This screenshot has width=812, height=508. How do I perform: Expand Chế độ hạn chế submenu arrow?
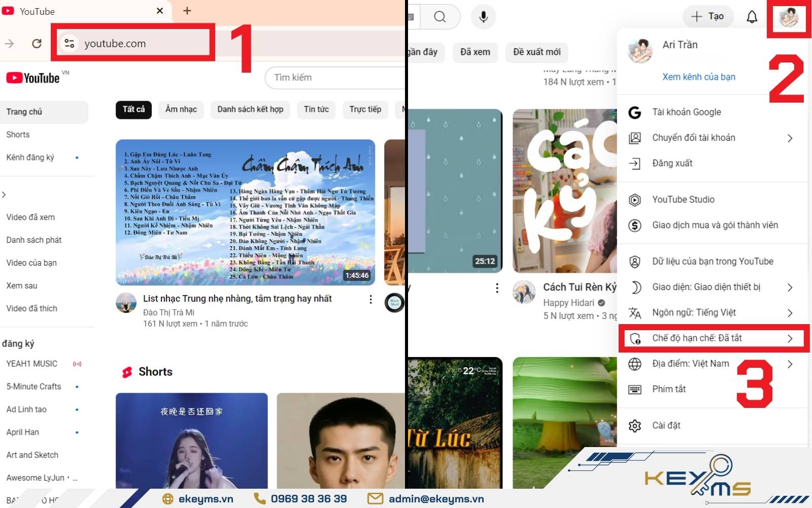coord(790,338)
